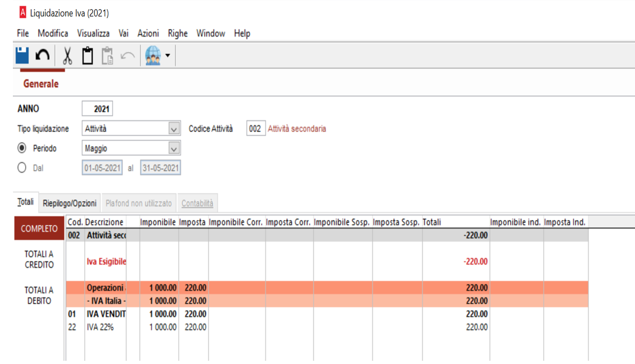Select the Dal date range radio button

tap(22, 168)
